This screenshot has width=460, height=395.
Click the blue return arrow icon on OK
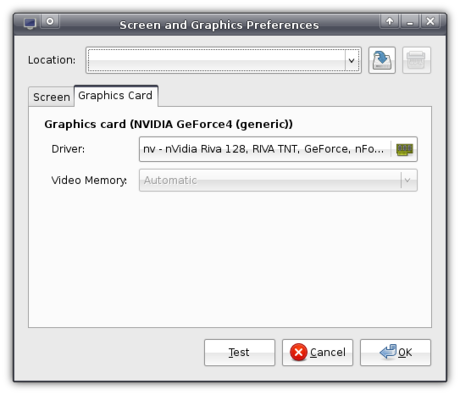[x=388, y=352]
